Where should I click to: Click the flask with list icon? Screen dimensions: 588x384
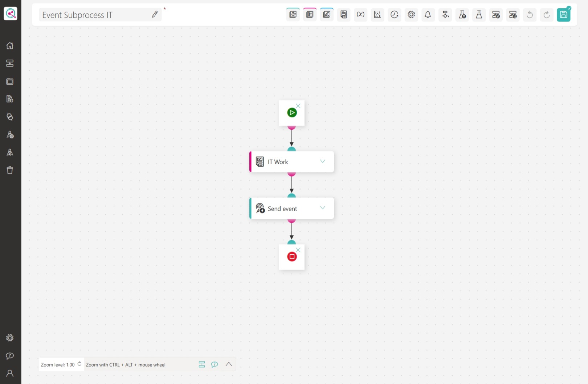(x=462, y=15)
